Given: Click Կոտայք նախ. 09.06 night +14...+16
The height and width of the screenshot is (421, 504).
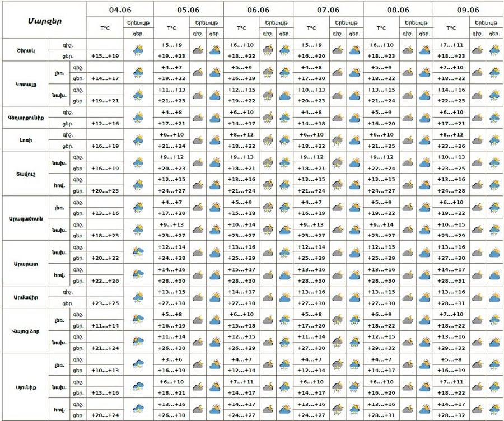Looking at the screenshot, I should click(x=451, y=90).
